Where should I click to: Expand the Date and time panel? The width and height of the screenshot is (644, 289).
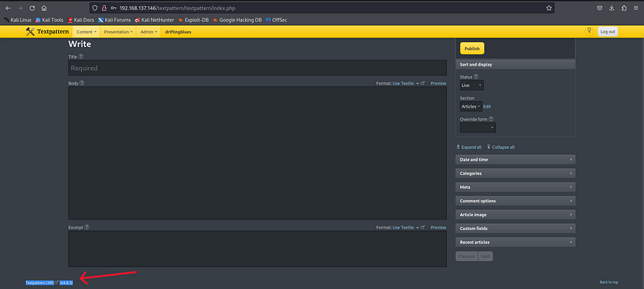(x=515, y=159)
